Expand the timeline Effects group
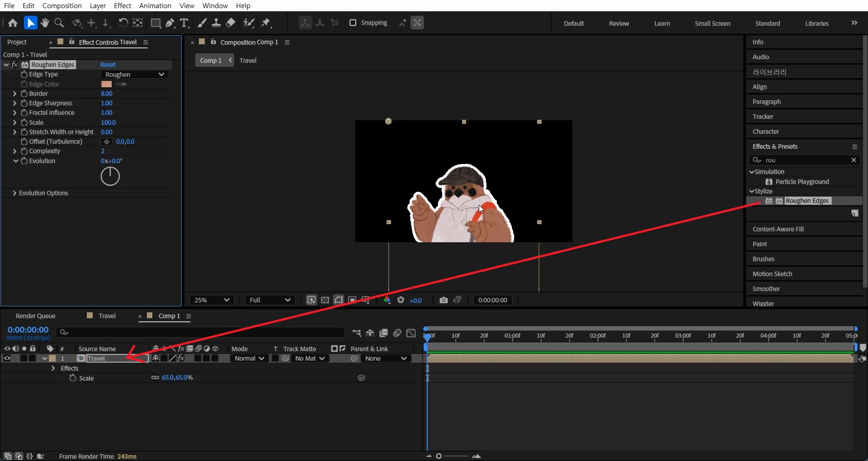The height and width of the screenshot is (461, 868). pos(53,368)
